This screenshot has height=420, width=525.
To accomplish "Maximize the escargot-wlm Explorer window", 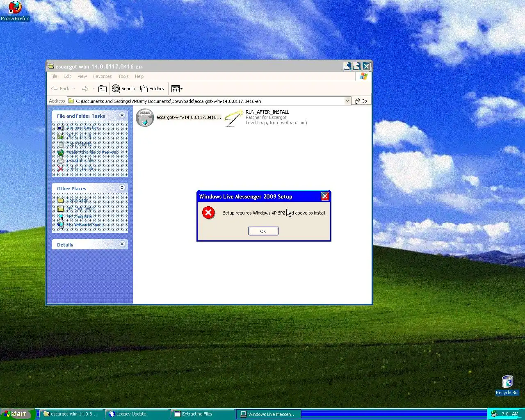I will coord(357,66).
